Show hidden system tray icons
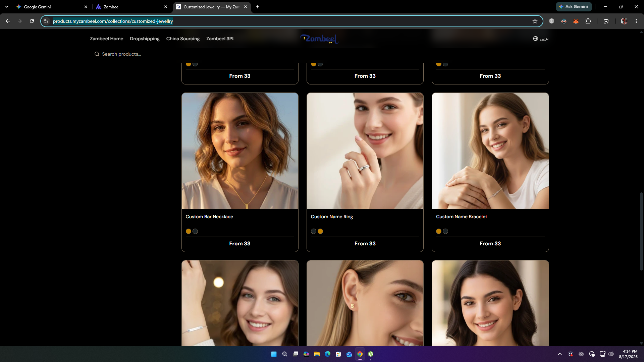This screenshot has height=362, width=644. [x=559, y=354]
